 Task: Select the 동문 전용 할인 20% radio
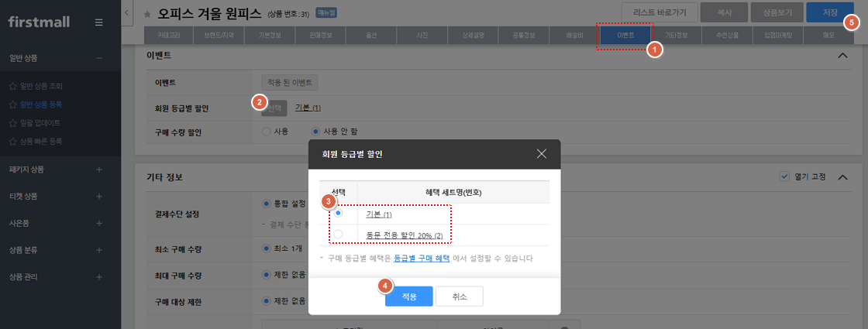click(338, 235)
